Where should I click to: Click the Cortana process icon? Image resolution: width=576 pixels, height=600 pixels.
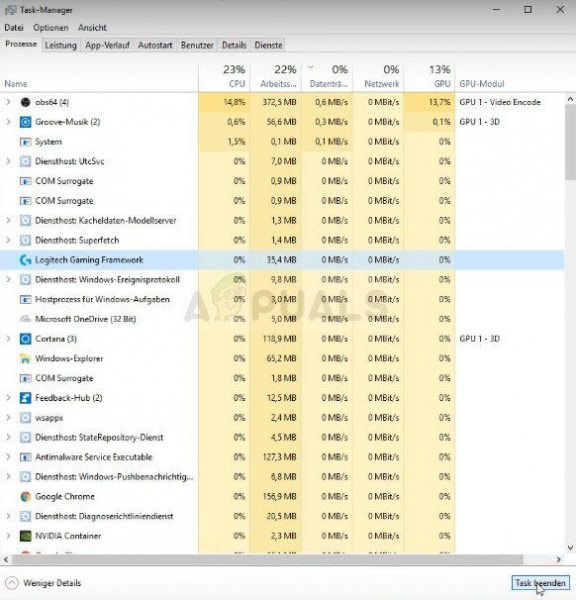point(25,339)
